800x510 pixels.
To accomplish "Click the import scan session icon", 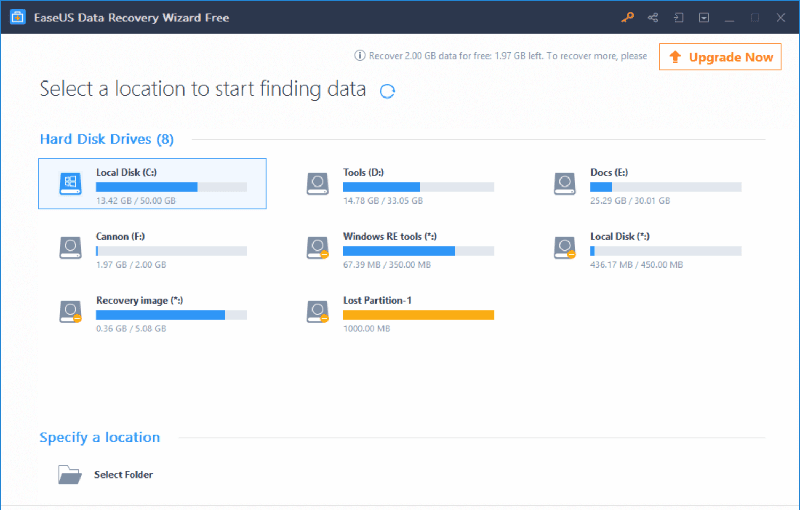I will 679,17.
